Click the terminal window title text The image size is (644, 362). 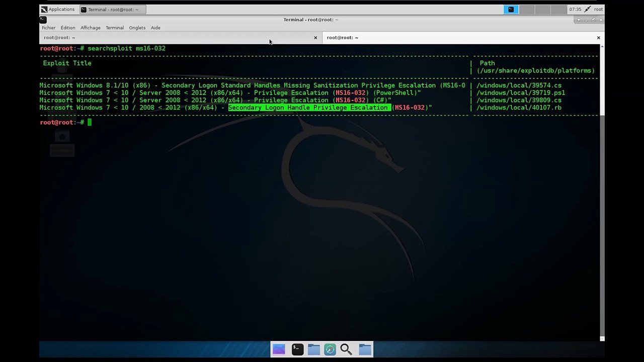(x=311, y=20)
